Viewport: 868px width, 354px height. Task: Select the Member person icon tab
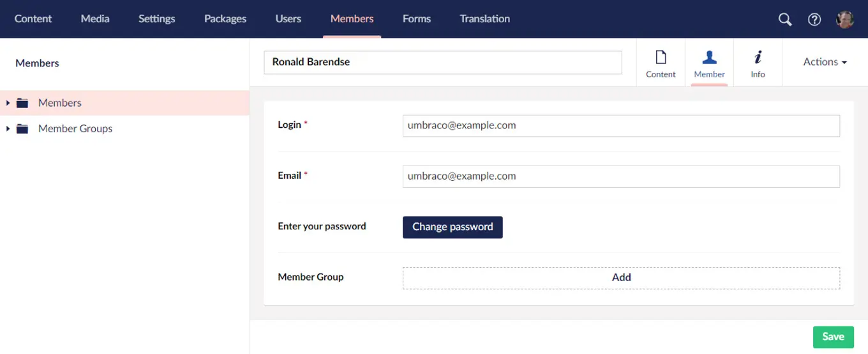click(x=709, y=63)
